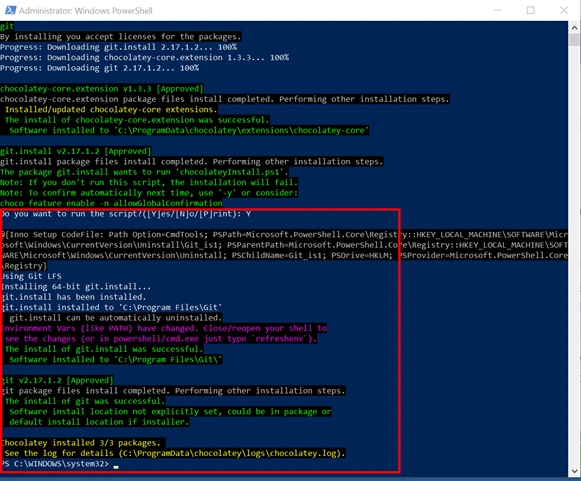Click 'Installed/updated chocolatey-core extensions.' line
581x481 pixels.
pos(110,109)
